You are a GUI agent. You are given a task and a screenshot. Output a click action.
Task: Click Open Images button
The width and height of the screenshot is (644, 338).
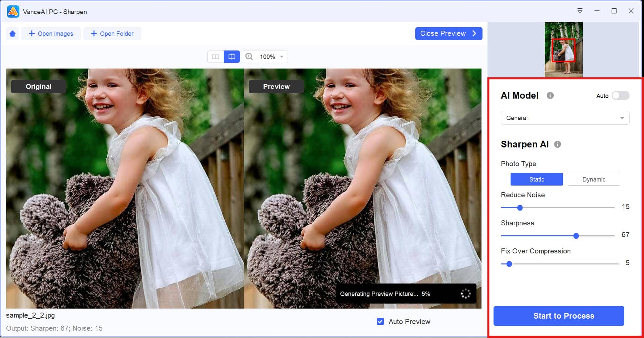(51, 34)
